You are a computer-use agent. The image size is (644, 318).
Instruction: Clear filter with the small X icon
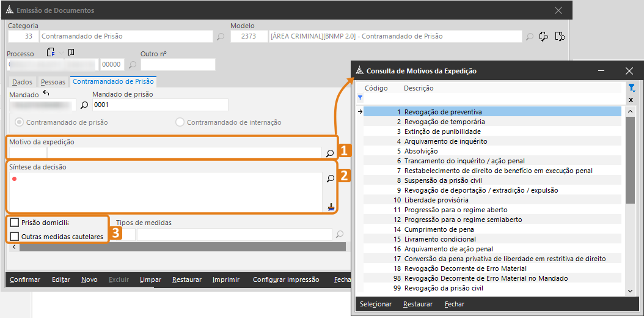(631, 100)
